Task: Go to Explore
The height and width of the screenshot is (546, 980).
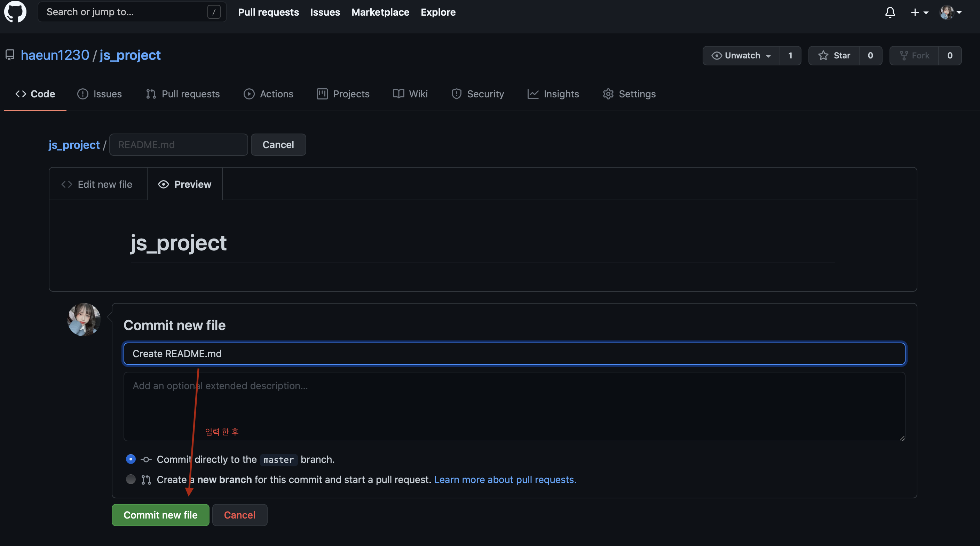Action: coord(438,12)
